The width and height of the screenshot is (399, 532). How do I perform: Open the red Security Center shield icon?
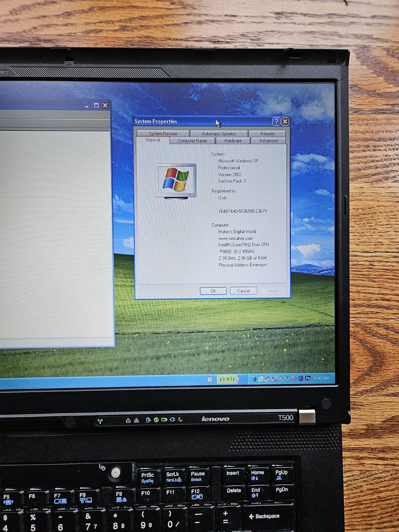click(x=294, y=379)
